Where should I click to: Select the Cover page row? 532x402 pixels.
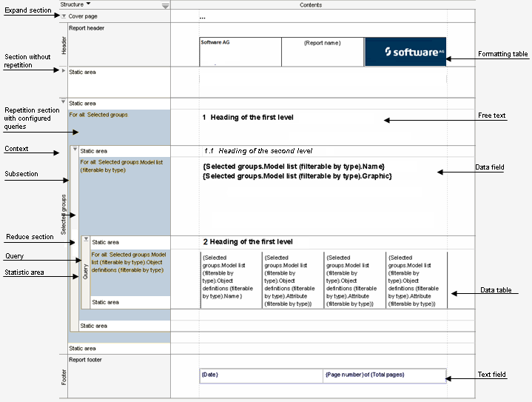[x=115, y=16]
